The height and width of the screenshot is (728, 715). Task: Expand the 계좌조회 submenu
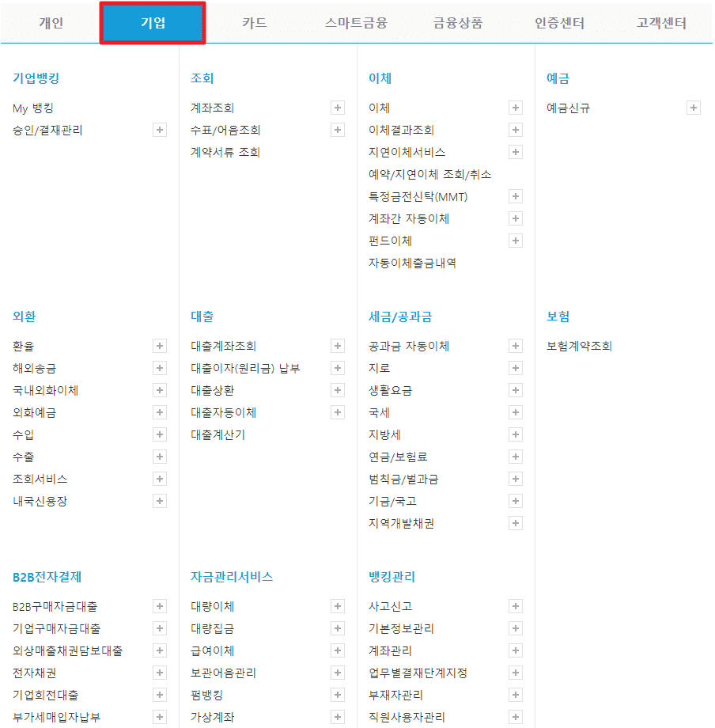pos(338,108)
